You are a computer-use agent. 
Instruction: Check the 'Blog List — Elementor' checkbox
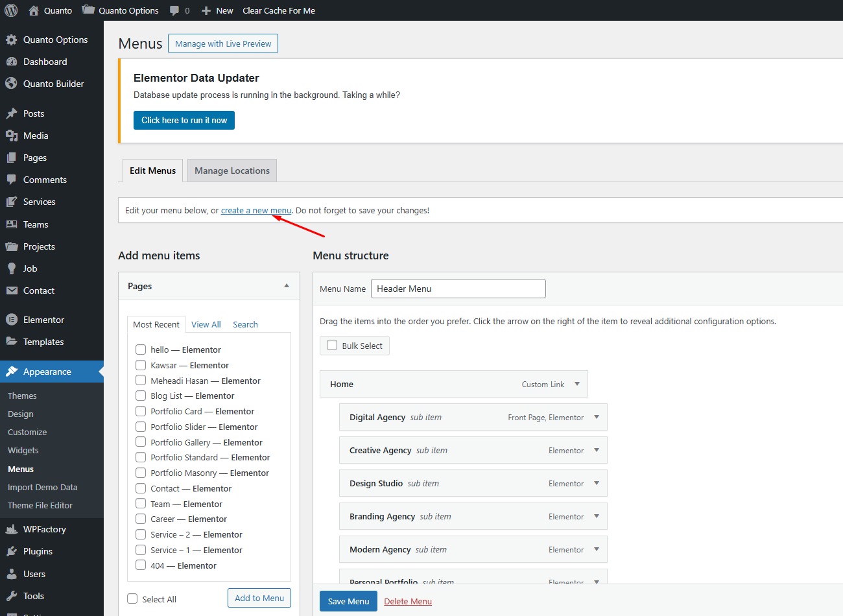[141, 396]
